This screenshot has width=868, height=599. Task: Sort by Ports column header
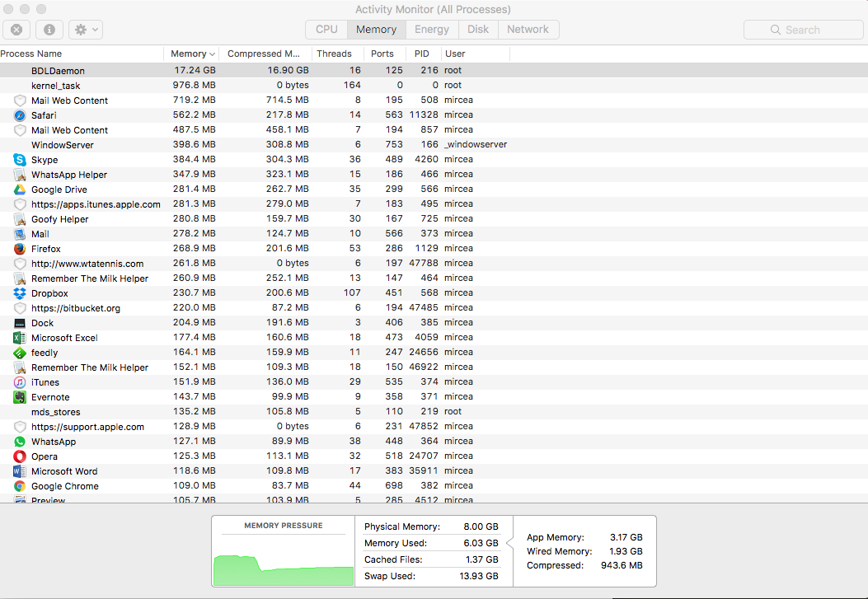[385, 54]
